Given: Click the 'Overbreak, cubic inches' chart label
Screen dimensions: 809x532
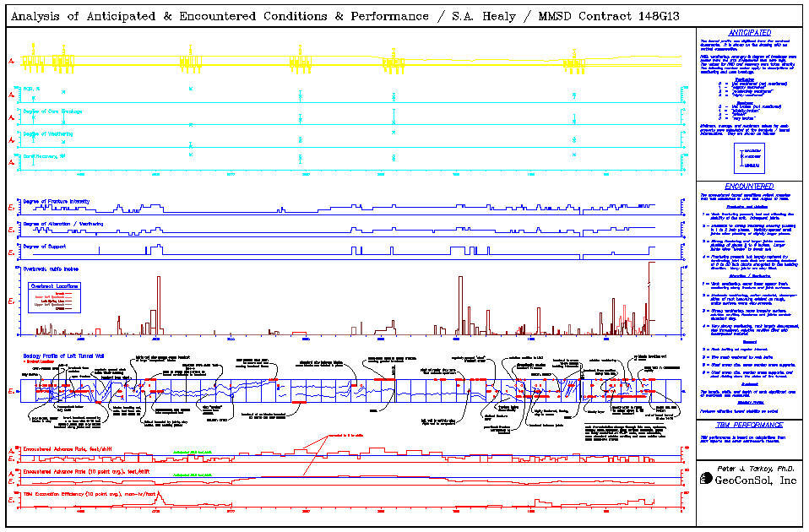Looking at the screenshot, I should coord(55,269).
